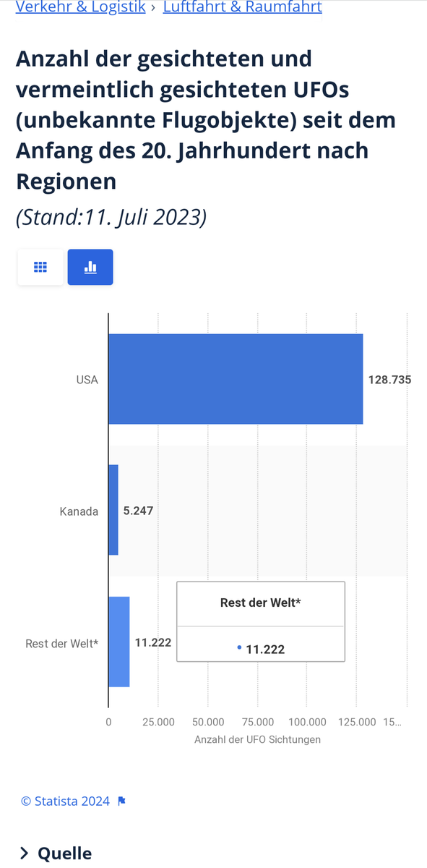Click the USA axis label

pos(87,380)
